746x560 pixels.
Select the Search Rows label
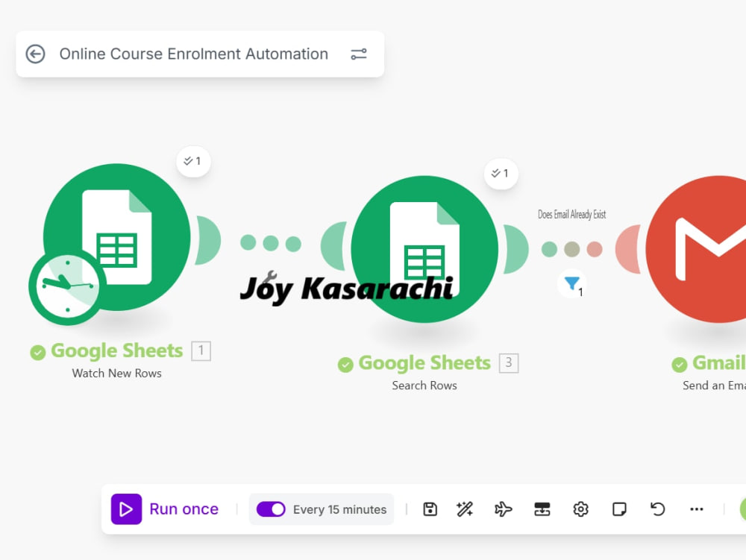[x=424, y=386]
